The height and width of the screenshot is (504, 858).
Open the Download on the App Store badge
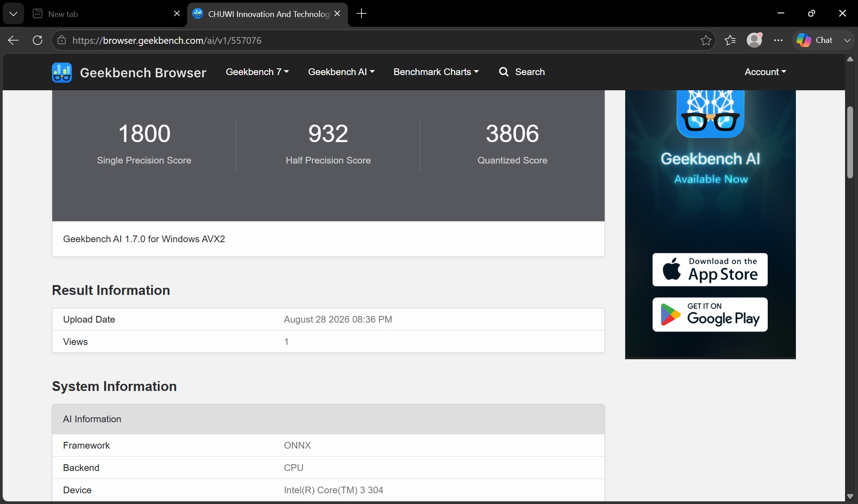tap(710, 270)
